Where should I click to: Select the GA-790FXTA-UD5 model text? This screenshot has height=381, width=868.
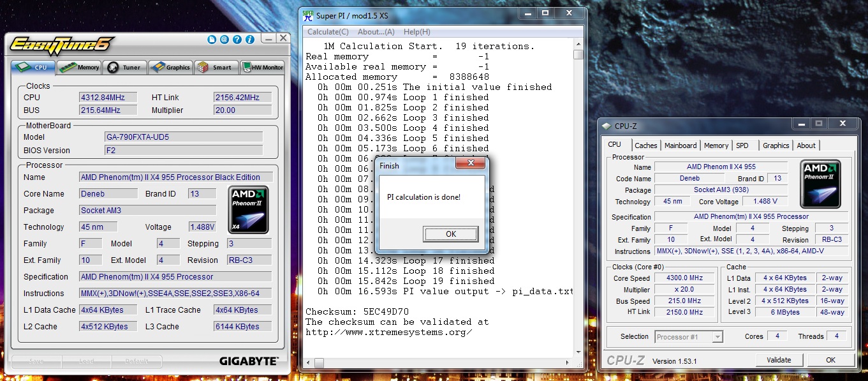(x=184, y=137)
